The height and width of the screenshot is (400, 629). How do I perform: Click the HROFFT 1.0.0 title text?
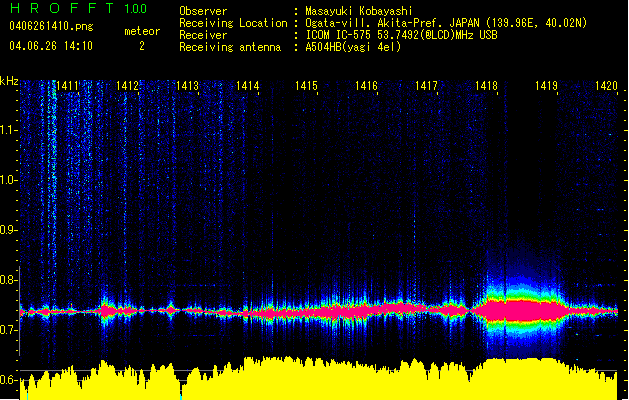[79, 8]
